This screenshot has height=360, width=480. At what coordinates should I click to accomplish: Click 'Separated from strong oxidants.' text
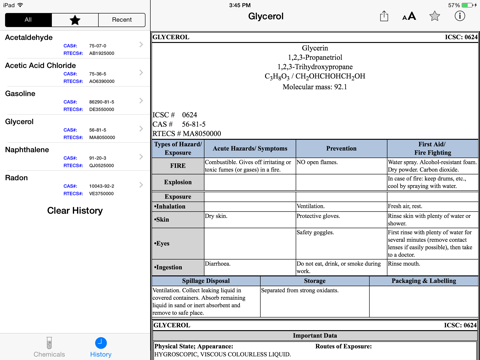pos(300,290)
